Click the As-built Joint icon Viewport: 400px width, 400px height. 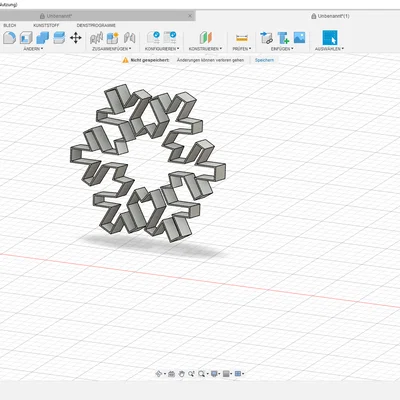click(x=129, y=38)
